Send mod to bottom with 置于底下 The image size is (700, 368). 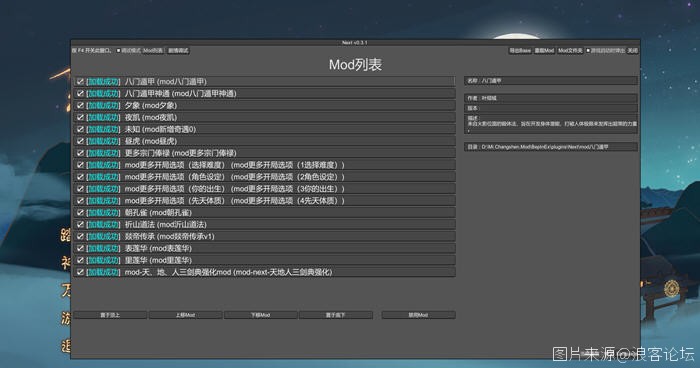tap(336, 315)
